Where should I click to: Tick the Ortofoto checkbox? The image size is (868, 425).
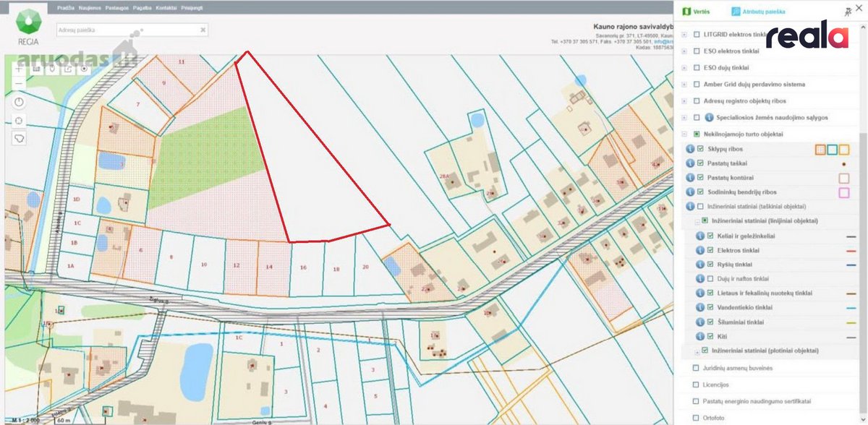[696, 418]
